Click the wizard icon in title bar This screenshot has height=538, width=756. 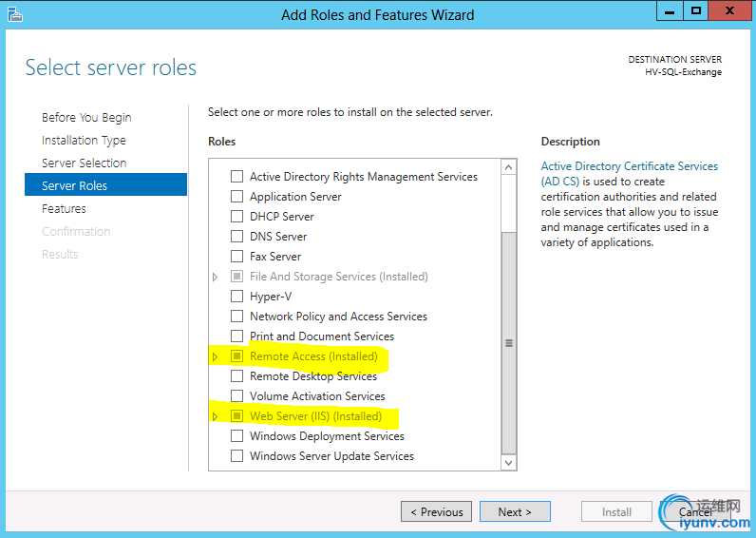coord(15,14)
